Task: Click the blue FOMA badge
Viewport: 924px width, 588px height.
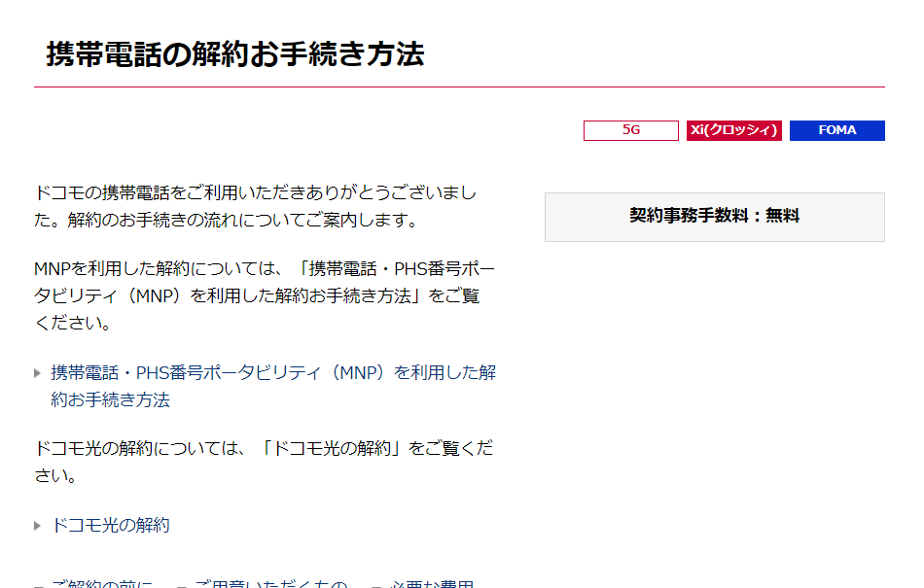Action: [x=836, y=130]
